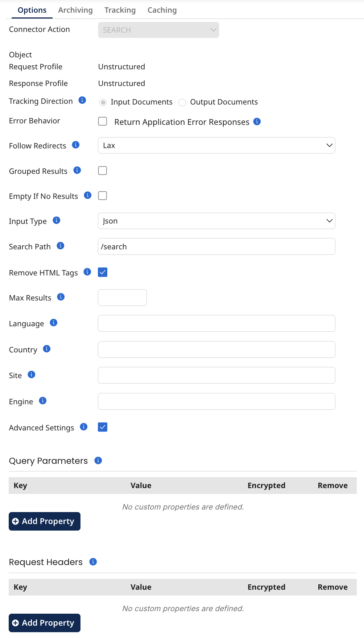Image resolution: width=364 pixels, height=638 pixels.
Task: Uncheck the Remove HTML Tags checkbox
Action: click(103, 272)
